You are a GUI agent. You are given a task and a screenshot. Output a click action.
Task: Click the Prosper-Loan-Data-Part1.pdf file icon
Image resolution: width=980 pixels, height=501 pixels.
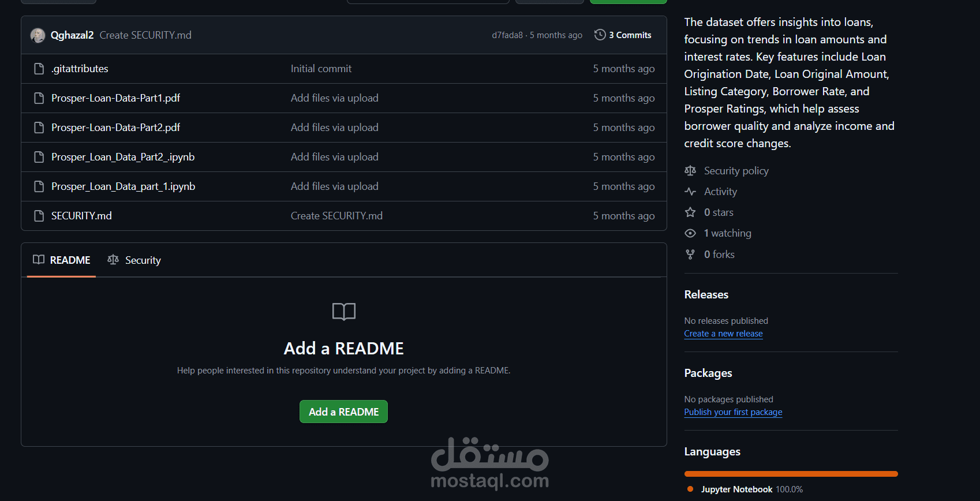coord(39,98)
